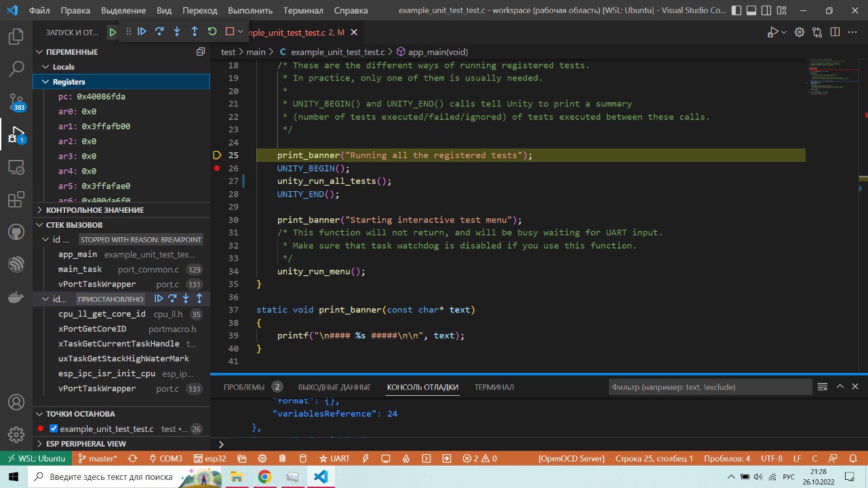Image resolution: width=868 pixels, height=488 pixels.
Task: Toggle the console word wrap list icon
Action: [x=822, y=387]
